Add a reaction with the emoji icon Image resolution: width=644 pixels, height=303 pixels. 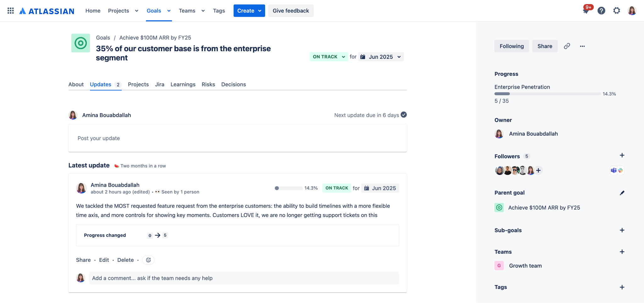(148, 260)
